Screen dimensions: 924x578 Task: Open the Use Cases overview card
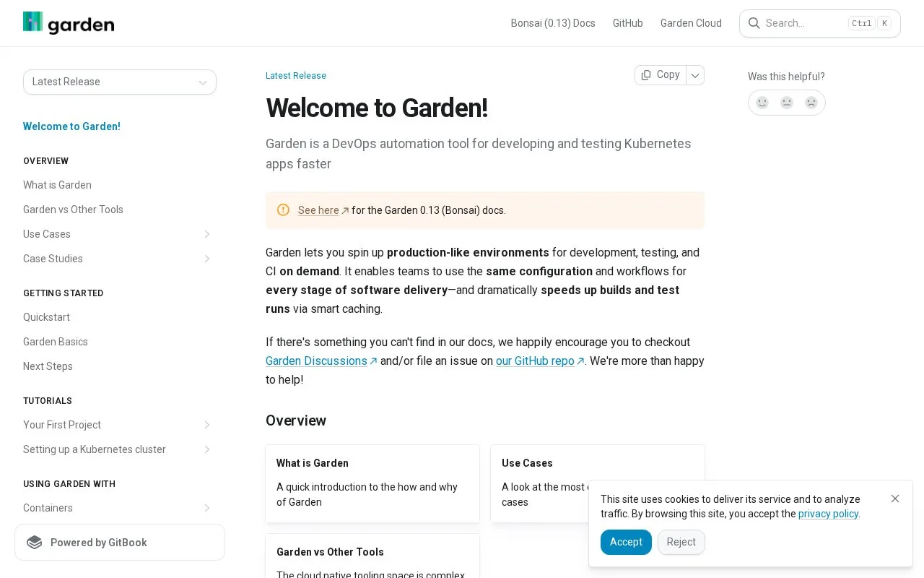598,483
